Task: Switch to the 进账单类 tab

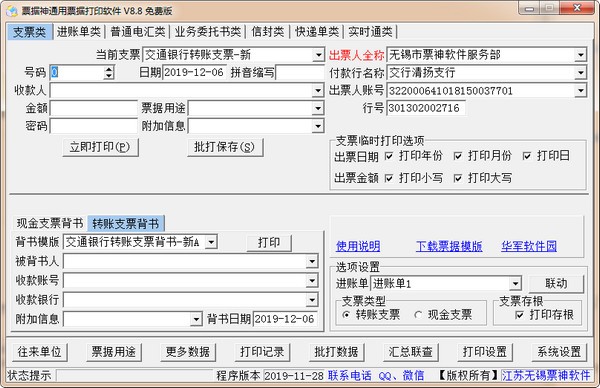Action: pos(78,32)
